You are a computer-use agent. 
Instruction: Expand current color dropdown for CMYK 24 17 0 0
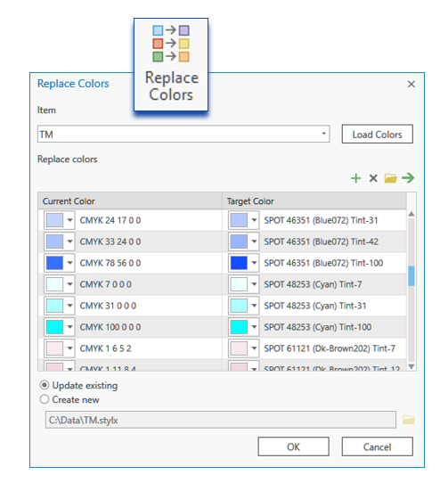point(69,220)
